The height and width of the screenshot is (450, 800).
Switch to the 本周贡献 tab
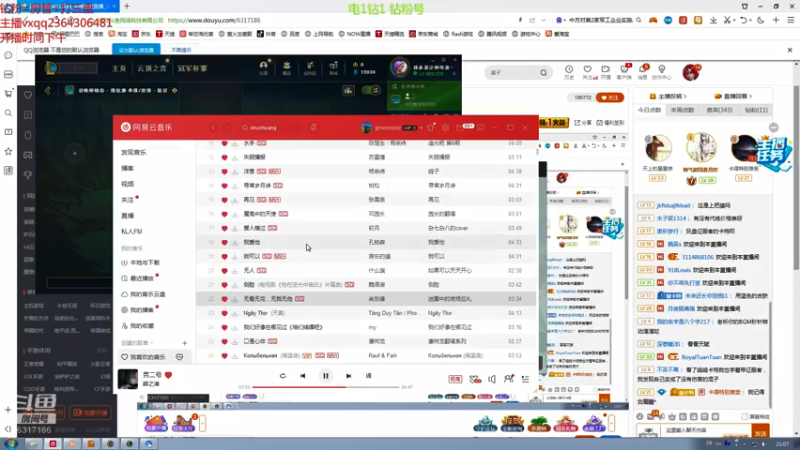(682, 110)
